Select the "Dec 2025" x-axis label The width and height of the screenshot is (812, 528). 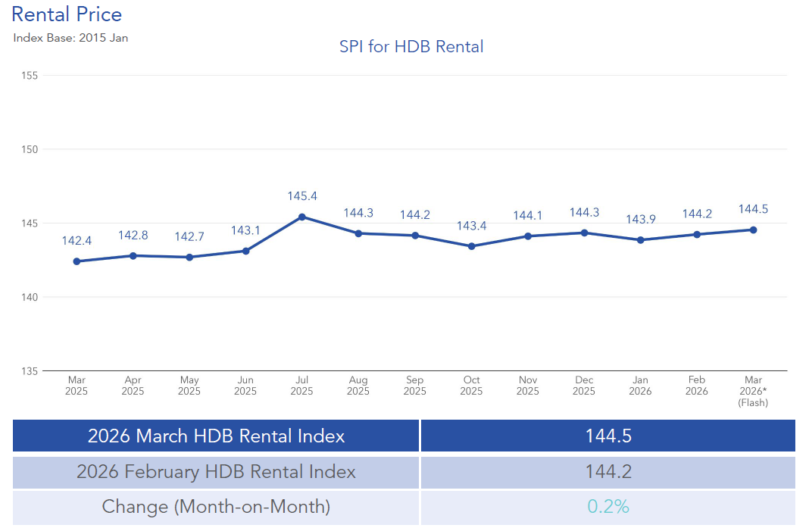click(x=584, y=386)
